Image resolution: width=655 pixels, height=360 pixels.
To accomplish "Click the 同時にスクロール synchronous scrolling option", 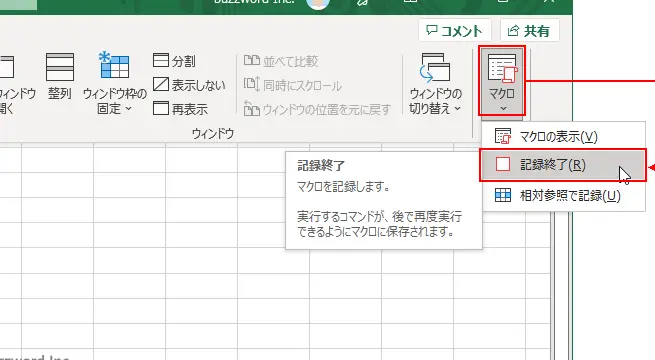I will coord(293,85).
